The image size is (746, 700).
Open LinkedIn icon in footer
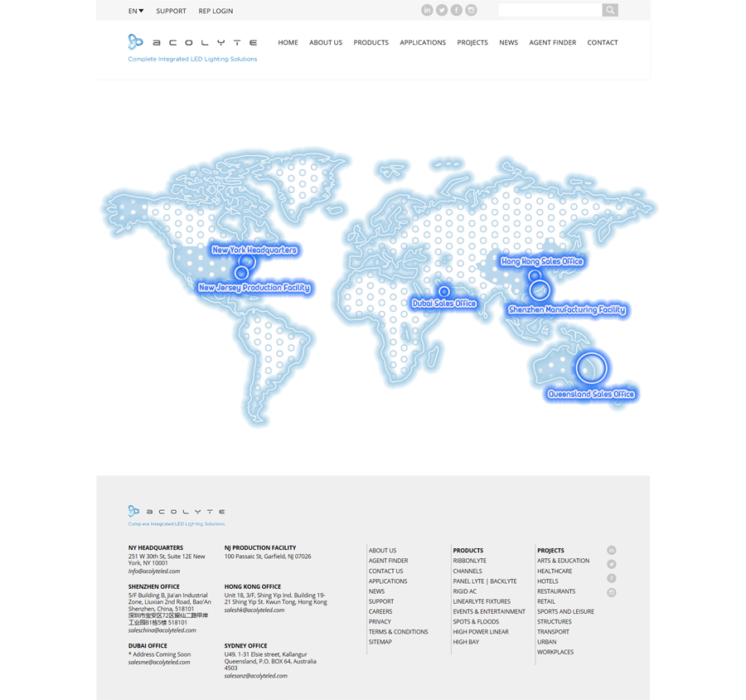[612, 550]
